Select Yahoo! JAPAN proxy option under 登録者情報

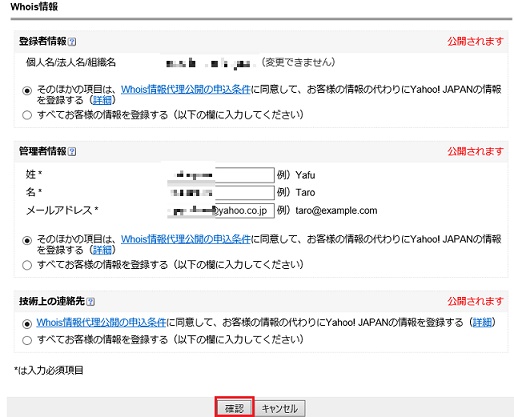click(x=27, y=91)
